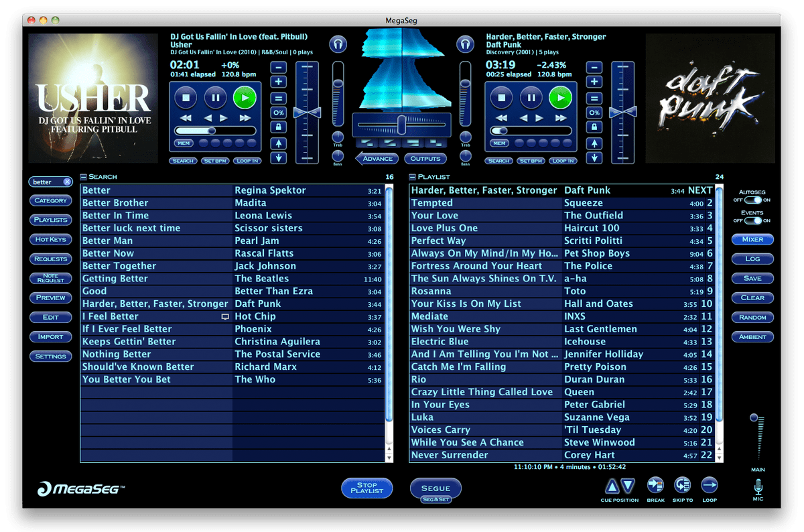Click the Advance arrow button

coord(375,159)
